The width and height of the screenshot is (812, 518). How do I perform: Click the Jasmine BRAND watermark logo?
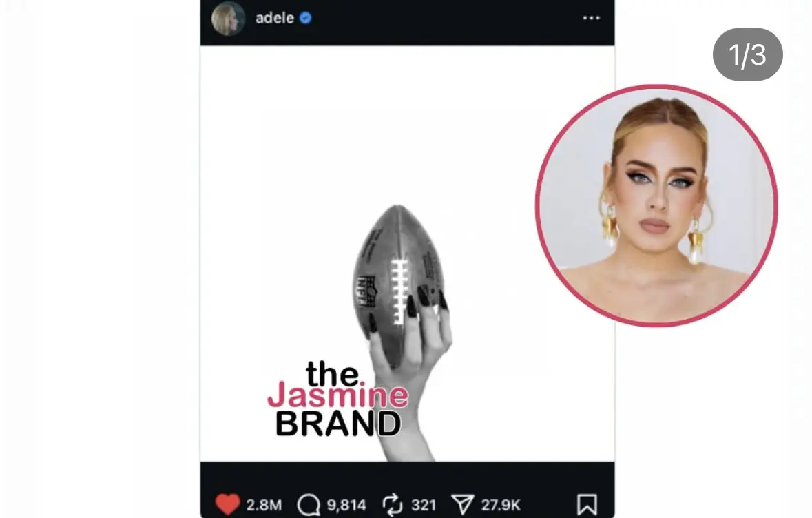click(x=337, y=399)
